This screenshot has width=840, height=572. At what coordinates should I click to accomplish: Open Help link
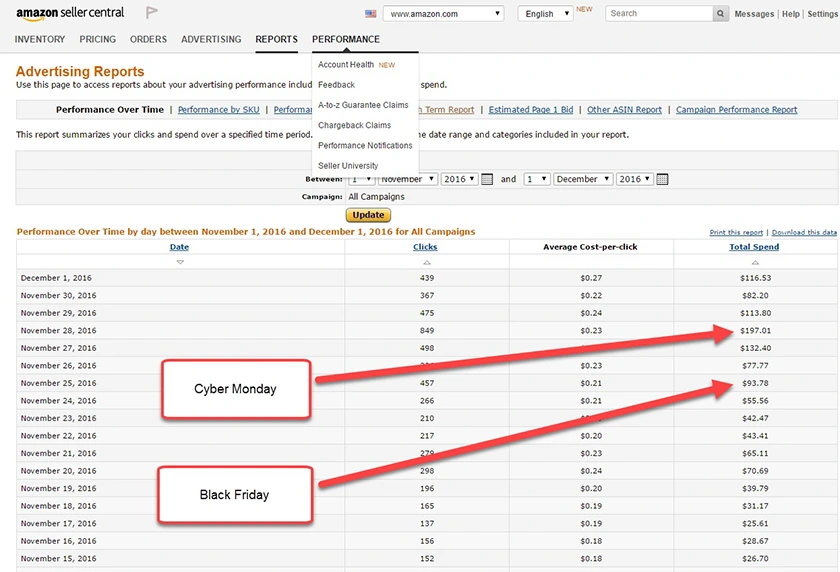[791, 14]
